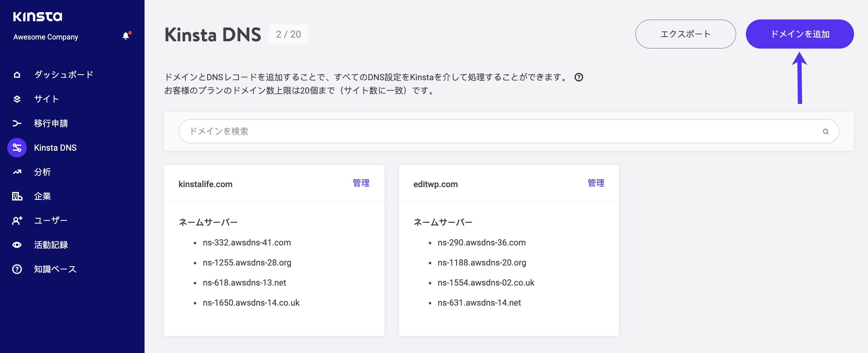This screenshot has width=868, height=353.
Task: Open the 知識ベース menu item
Action: click(55, 269)
